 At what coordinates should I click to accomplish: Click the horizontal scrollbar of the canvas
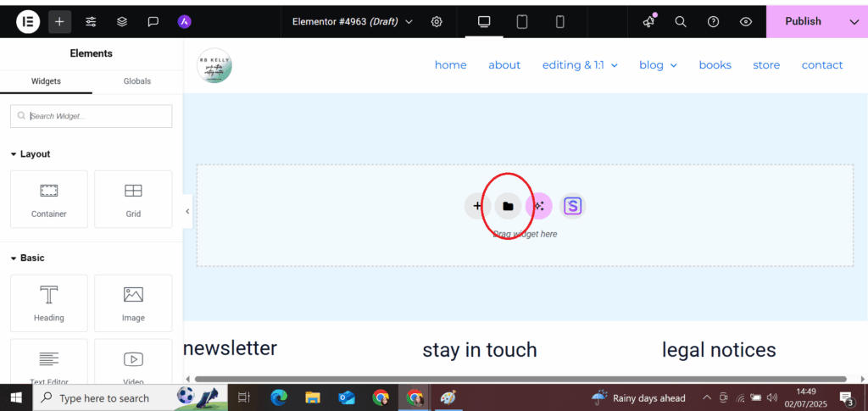pyautogui.click(x=520, y=379)
